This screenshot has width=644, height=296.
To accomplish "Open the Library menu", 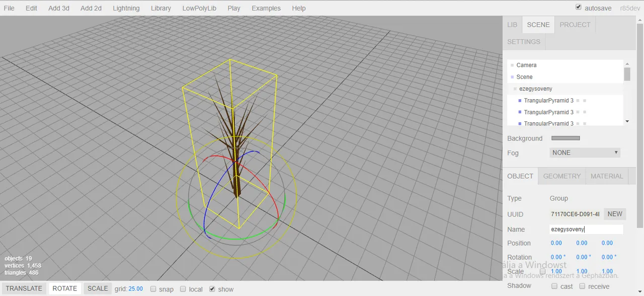I will [x=161, y=8].
